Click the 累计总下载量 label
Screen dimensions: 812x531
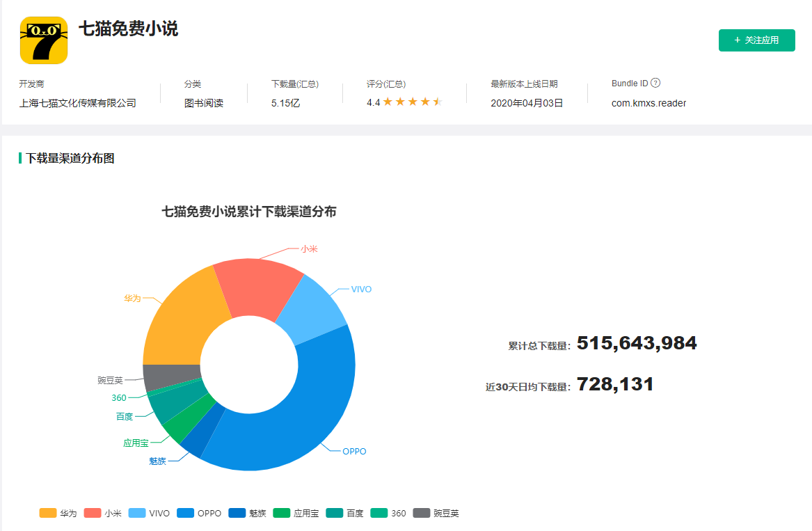[x=538, y=346]
